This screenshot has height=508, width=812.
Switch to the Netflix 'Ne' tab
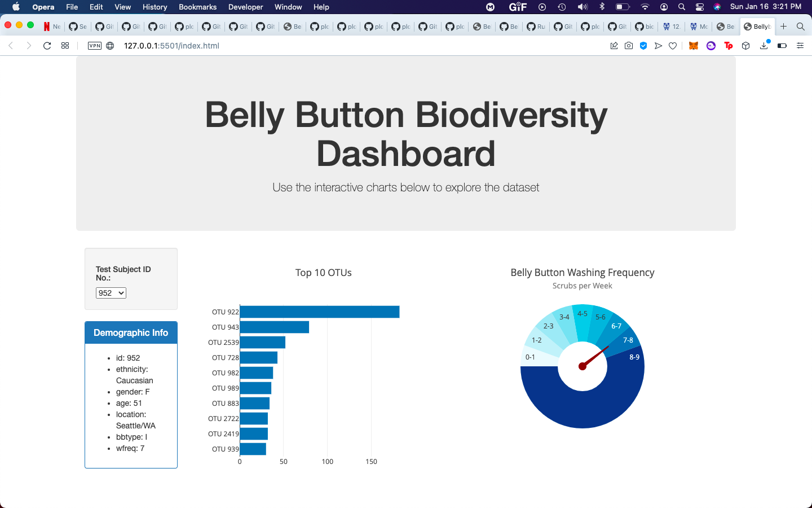52,27
